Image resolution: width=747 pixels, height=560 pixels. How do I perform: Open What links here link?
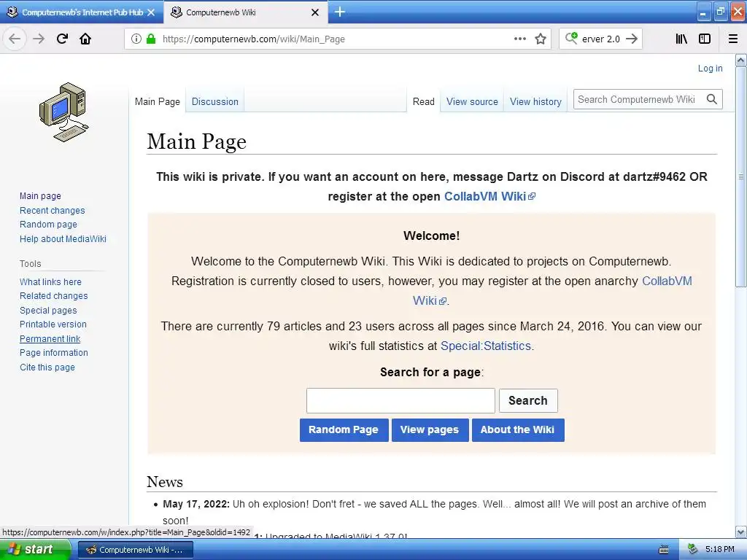(50, 281)
